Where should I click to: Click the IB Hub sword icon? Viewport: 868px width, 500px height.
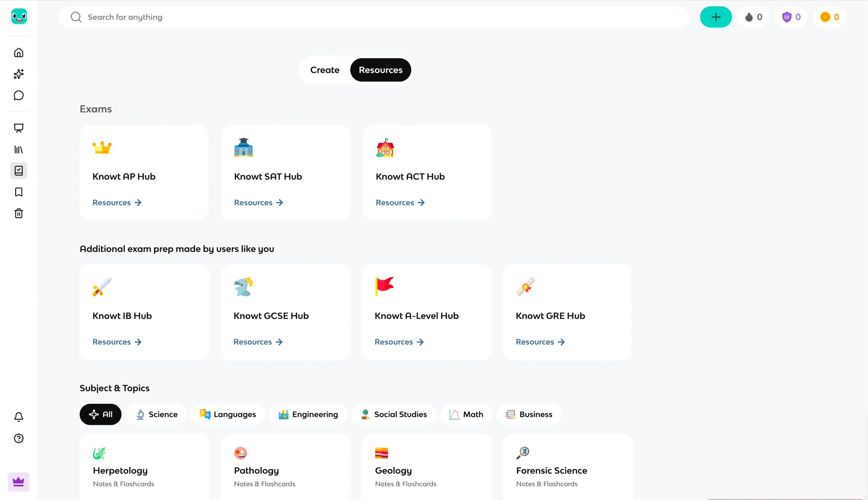[x=102, y=287]
